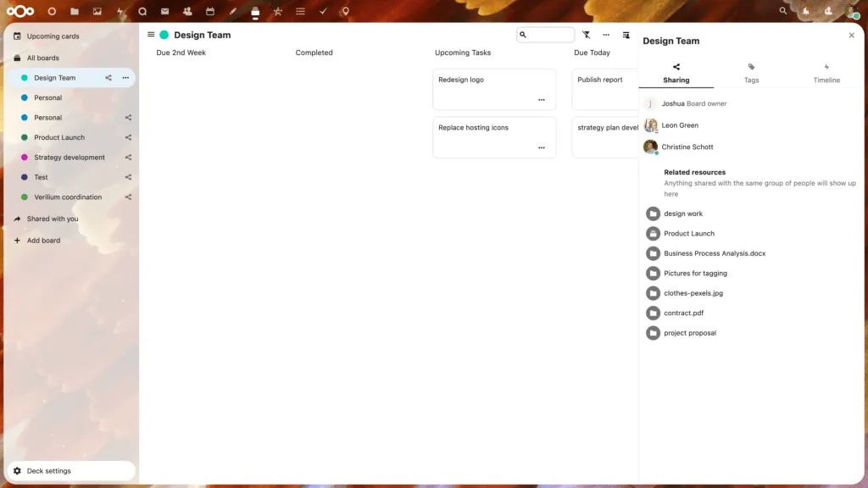This screenshot has width=868, height=488.
Task: Open Deck settings
Action: click(72, 471)
